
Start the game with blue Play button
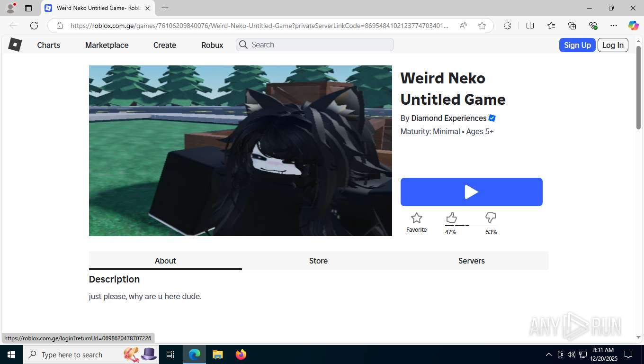click(472, 192)
